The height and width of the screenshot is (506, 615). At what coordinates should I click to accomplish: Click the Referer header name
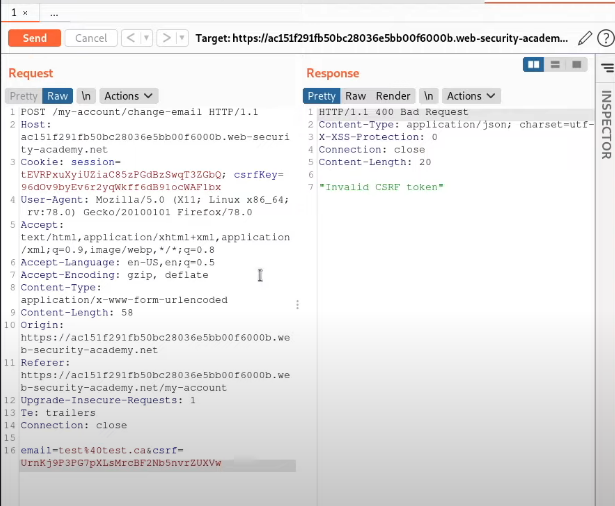point(45,363)
